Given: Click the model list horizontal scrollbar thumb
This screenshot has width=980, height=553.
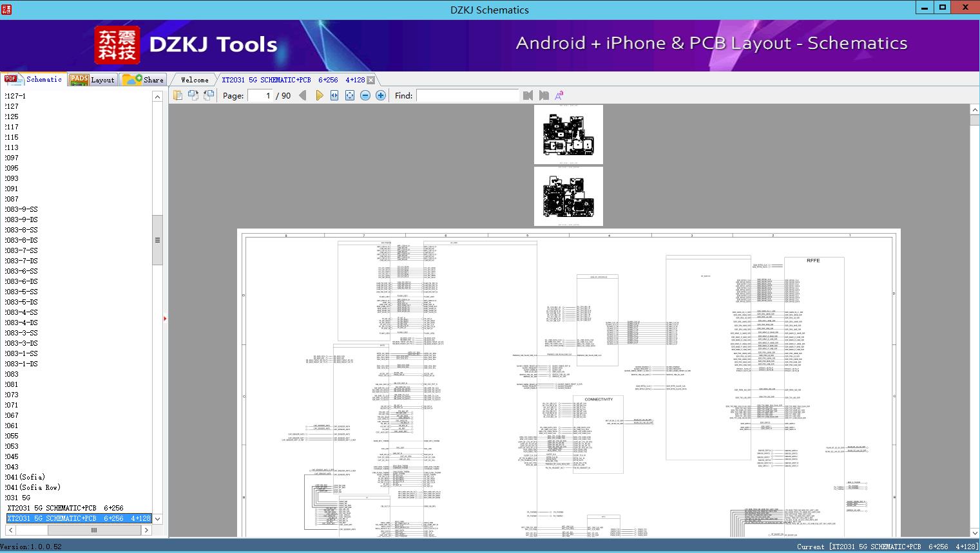Looking at the screenshot, I should pyautogui.click(x=93, y=530).
